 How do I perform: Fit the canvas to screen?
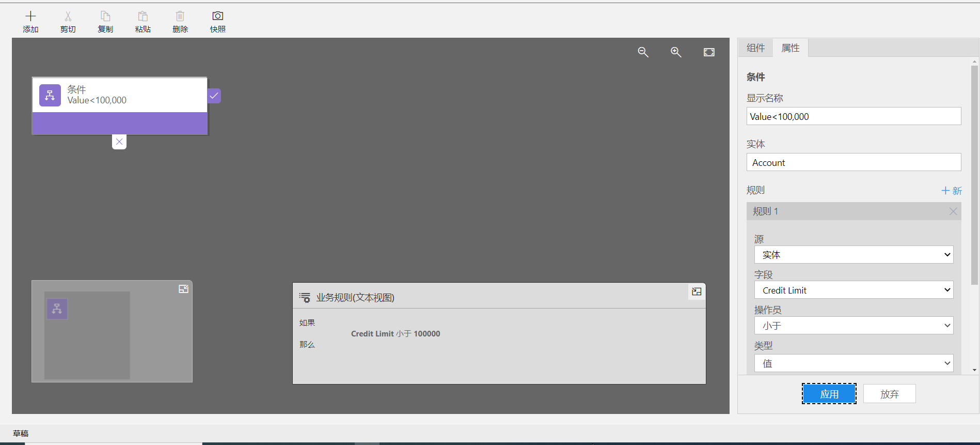tap(709, 52)
